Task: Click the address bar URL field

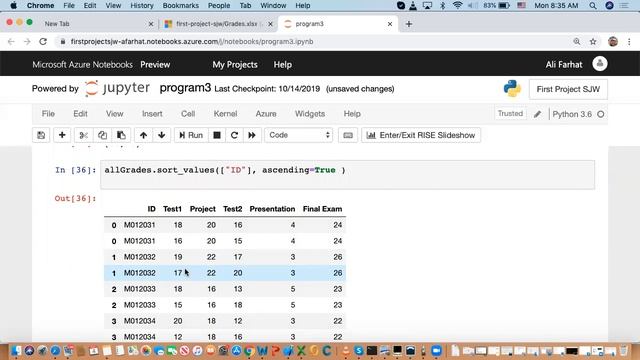Action: [x=314, y=42]
